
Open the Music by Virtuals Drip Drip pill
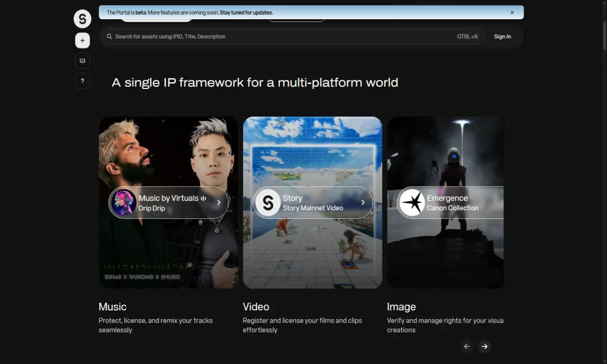coord(169,203)
